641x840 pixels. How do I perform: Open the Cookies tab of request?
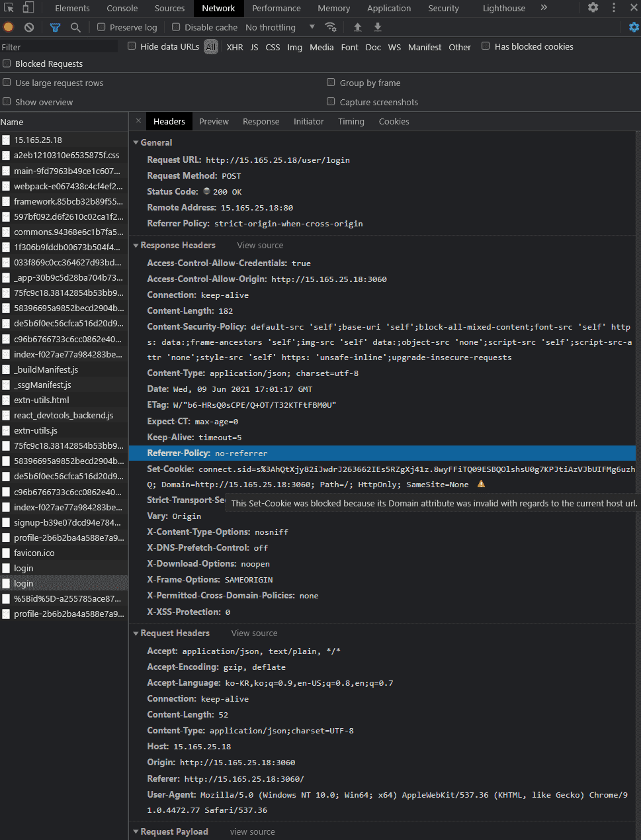tap(394, 122)
